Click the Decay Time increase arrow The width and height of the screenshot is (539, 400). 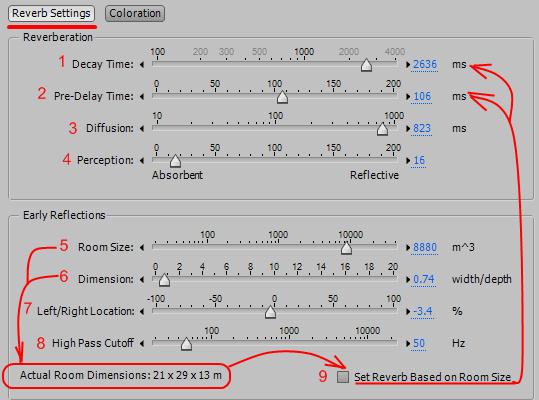[x=408, y=64]
